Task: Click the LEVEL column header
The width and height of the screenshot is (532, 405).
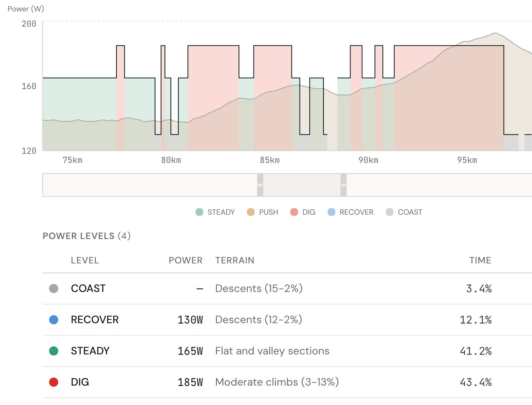Action: click(85, 260)
